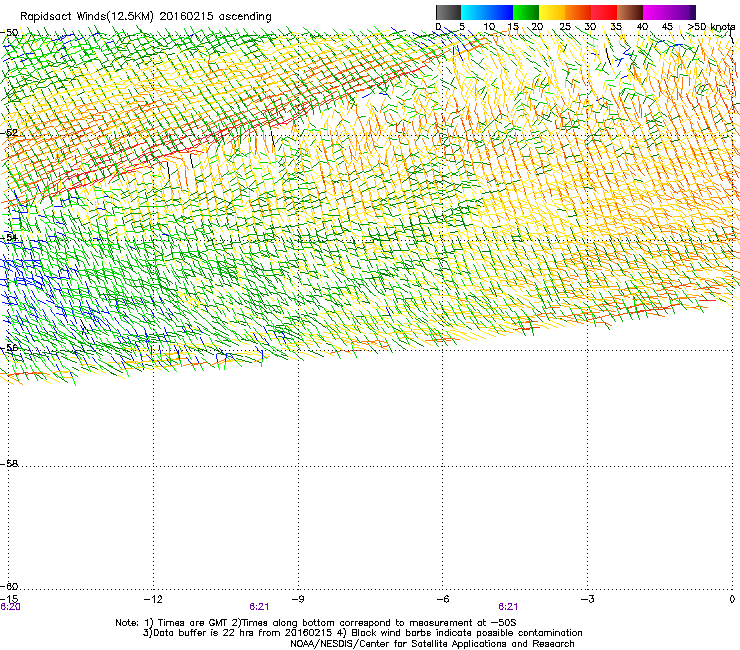Screen dimensions: 740x650
Task: Click the '-15' longitude axis label
Action: point(9,599)
